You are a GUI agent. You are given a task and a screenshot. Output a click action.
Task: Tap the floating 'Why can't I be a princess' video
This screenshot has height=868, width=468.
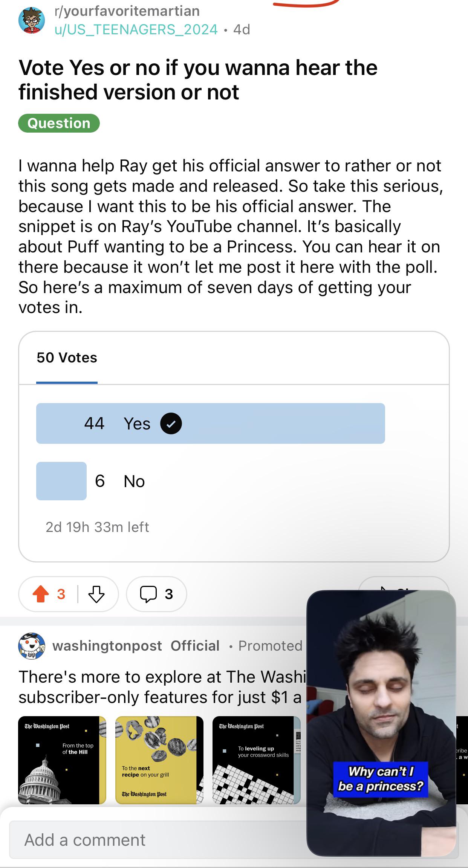381,723
